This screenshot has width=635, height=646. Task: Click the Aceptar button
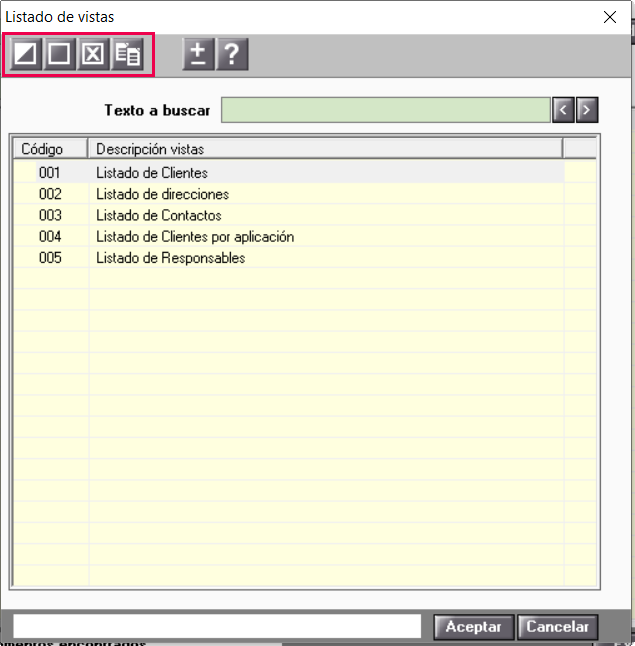click(473, 627)
